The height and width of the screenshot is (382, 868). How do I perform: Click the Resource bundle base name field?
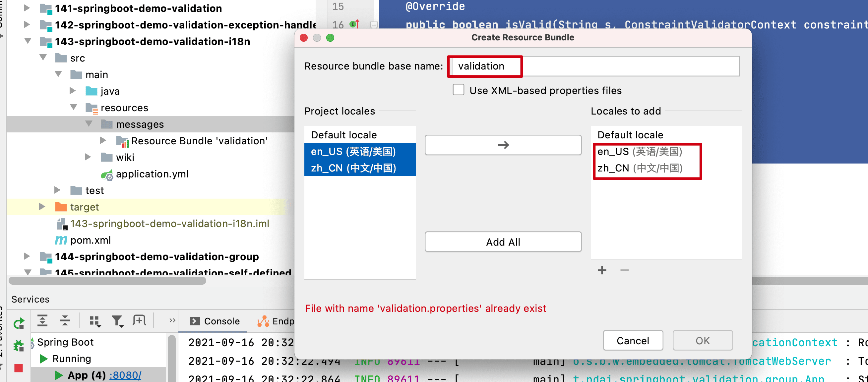[x=594, y=66]
